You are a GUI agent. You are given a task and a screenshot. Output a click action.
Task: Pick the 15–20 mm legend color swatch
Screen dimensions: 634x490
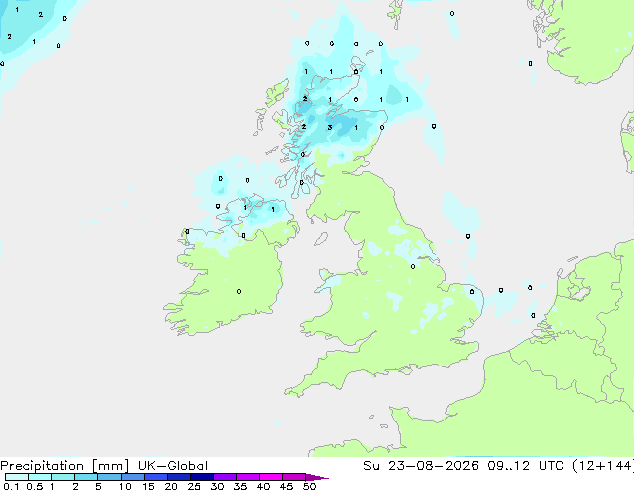(x=156, y=477)
